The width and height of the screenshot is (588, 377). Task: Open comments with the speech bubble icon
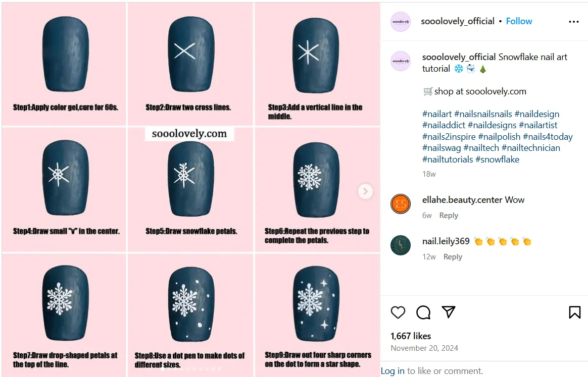coord(423,312)
